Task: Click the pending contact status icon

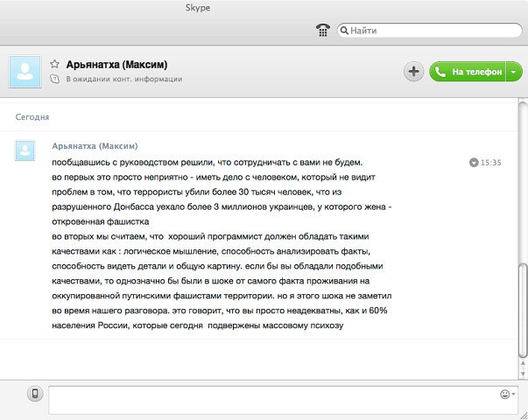Action: [x=54, y=80]
